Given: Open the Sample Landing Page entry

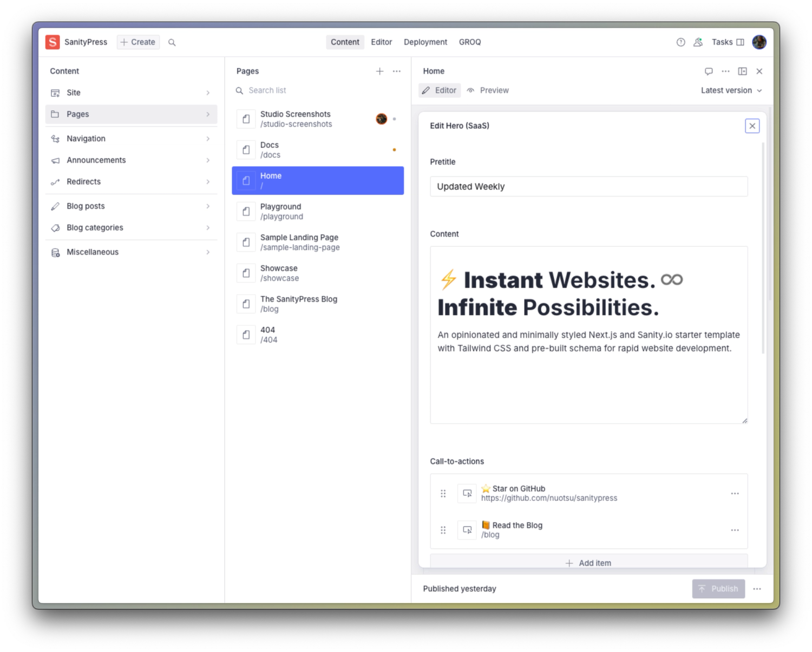Looking at the screenshot, I should [318, 243].
